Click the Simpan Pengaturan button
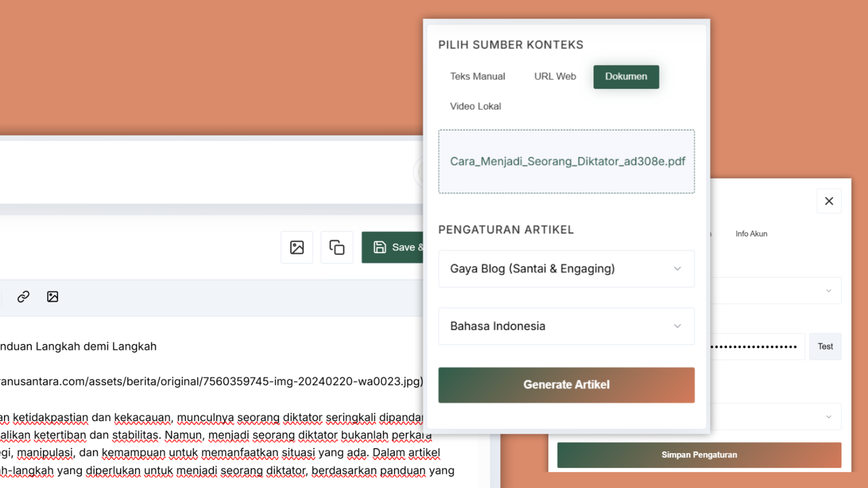868x488 pixels. tap(699, 455)
